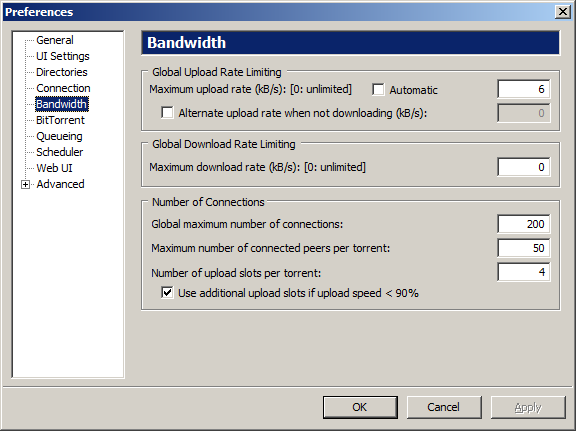Viewport: 576px width, 431px height.
Task: Go to Directories preferences
Action: (x=62, y=72)
